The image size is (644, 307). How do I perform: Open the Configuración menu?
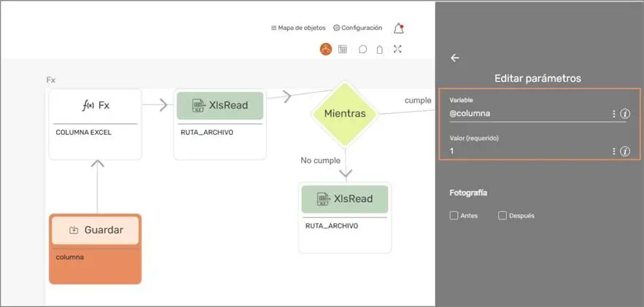tap(357, 28)
